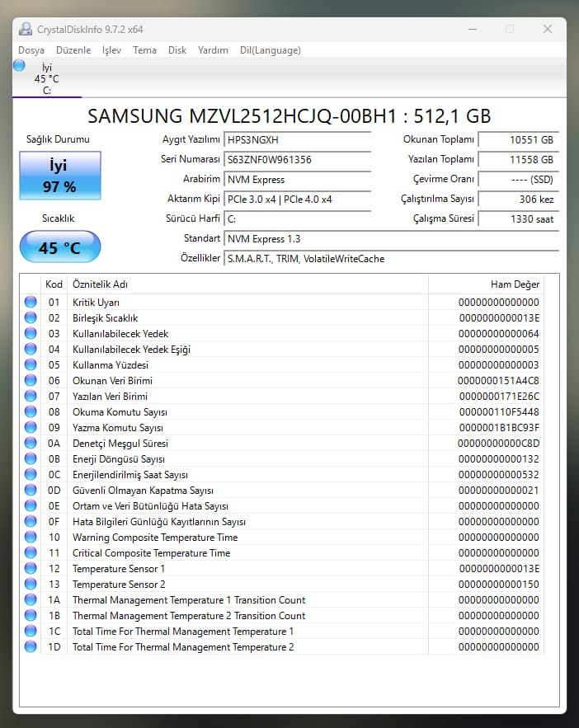Open the Tema menu
This screenshot has width=579, height=728.
(x=144, y=50)
